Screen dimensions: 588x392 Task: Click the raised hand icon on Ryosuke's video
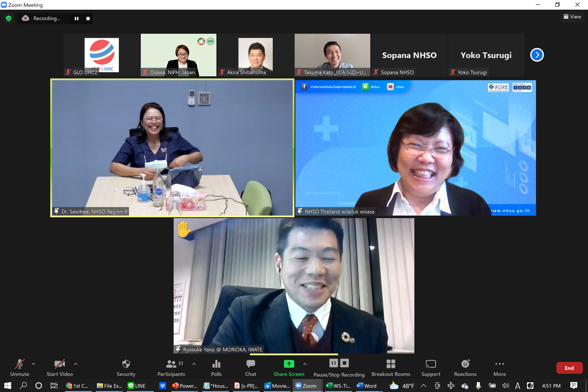(184, 229)
